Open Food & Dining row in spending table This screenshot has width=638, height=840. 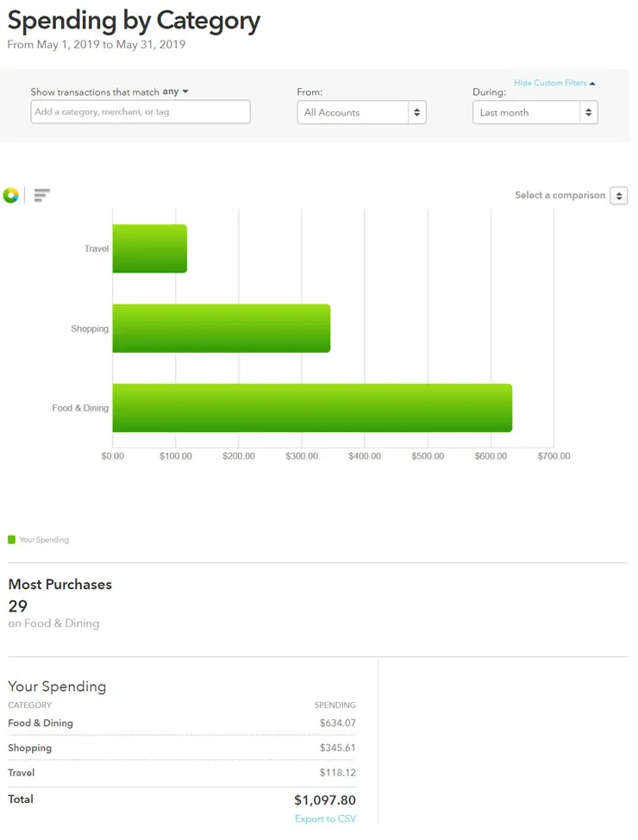182,723
